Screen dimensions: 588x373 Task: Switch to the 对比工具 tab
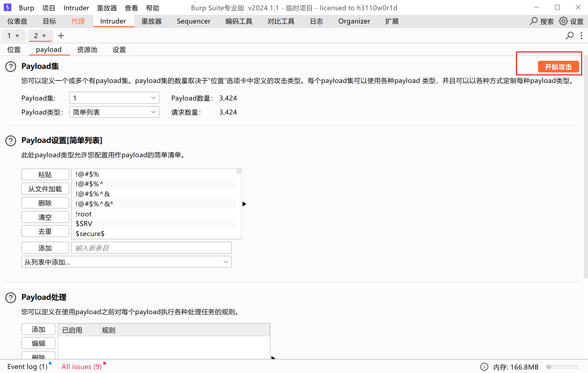(281, 21)
